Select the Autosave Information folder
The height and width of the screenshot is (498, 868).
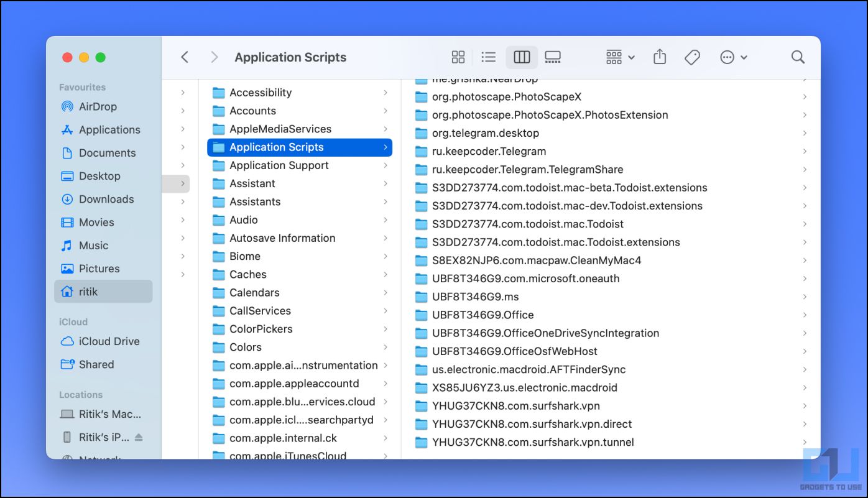300,238
